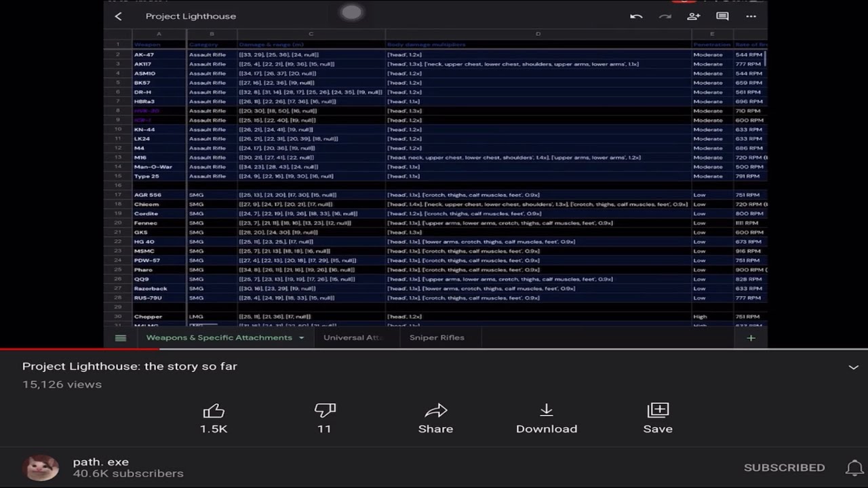Screen dimensions: 868x488
Task: Seek using the red video progress bar
Action: [434, 350]
